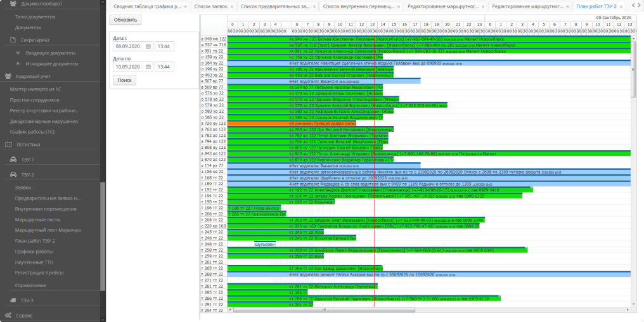
Task: Click the Сервис gears icon
Action: coord(8,316)
